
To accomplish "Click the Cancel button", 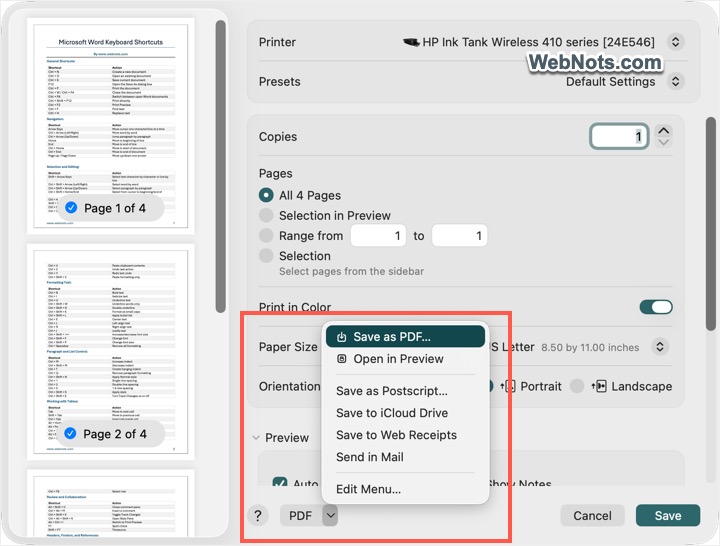I will click(x=592, y=516).
